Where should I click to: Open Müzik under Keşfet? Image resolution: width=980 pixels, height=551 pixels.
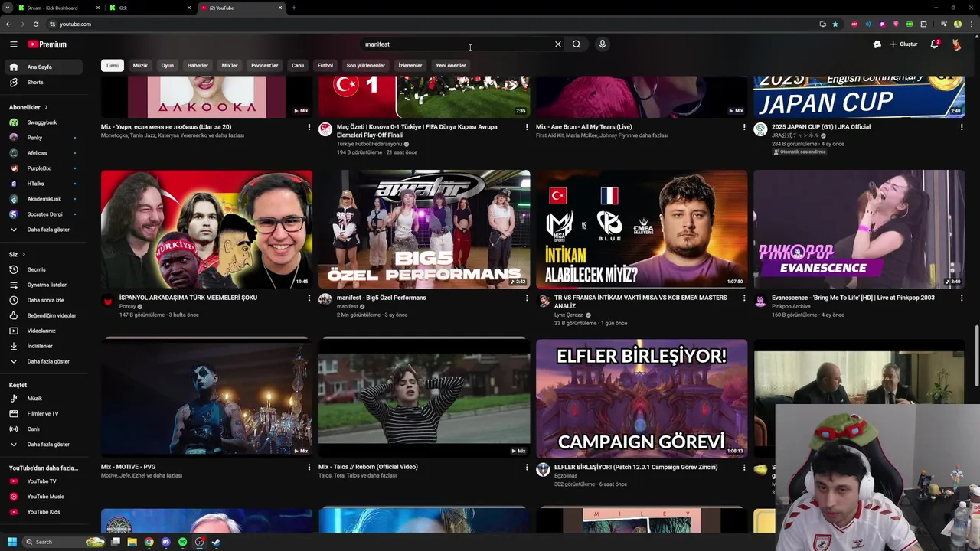pos(44,399)
